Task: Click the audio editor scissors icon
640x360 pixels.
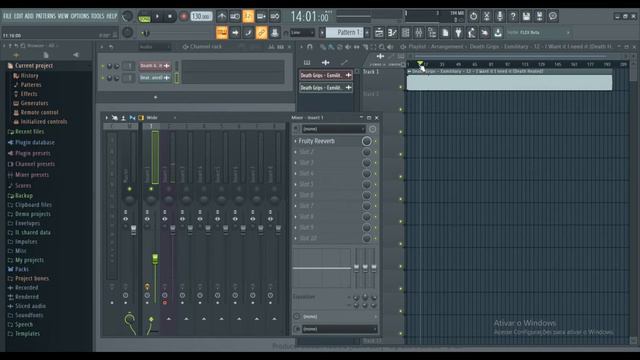Action: (x=487, y=16)
